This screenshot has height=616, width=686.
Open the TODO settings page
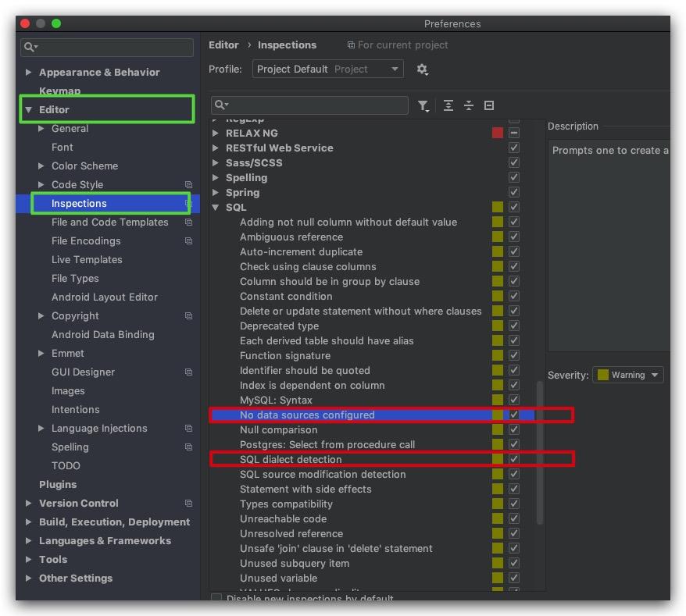tap(66, 465)
